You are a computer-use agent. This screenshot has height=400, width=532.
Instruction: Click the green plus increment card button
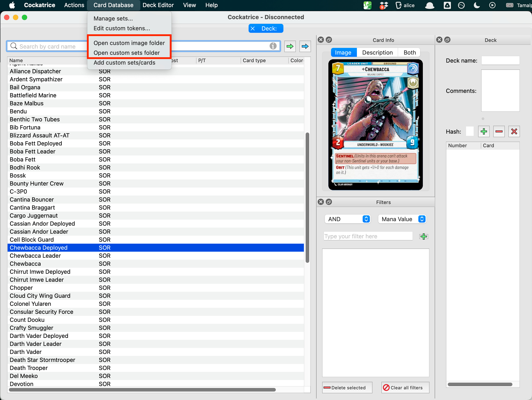tap(484, 131)
